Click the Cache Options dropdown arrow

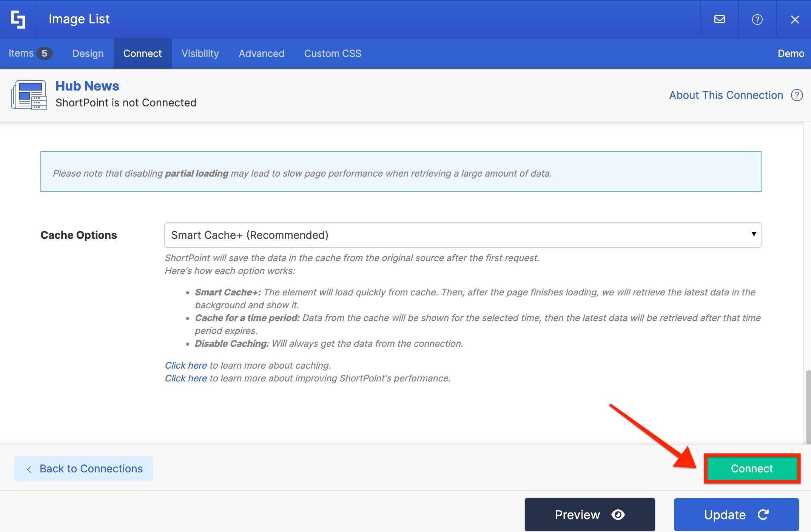pos(753,234)
